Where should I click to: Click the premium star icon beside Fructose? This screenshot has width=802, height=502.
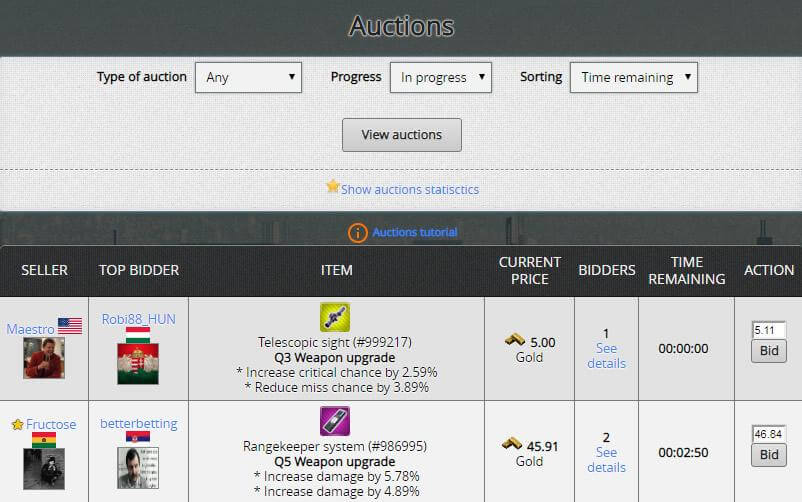pos(17,425)
